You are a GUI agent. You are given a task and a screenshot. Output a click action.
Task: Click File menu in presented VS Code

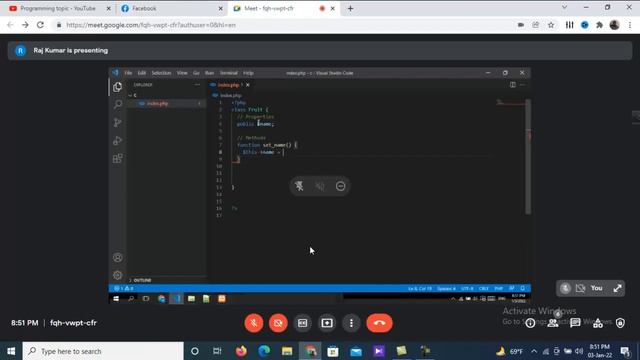tap(128, 73)
